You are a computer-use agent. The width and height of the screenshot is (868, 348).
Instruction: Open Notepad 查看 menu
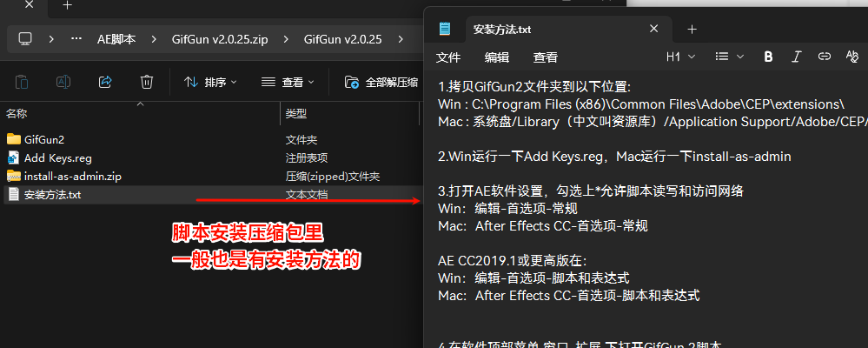pyautogui.click(x=546, y=57)
